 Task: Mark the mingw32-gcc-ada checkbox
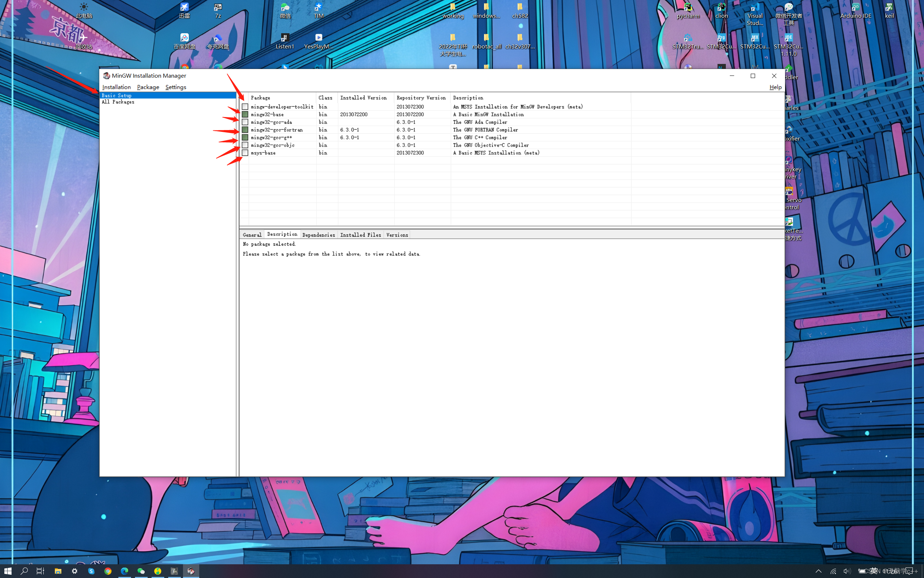pyautogui.click(x=245, y=122)
